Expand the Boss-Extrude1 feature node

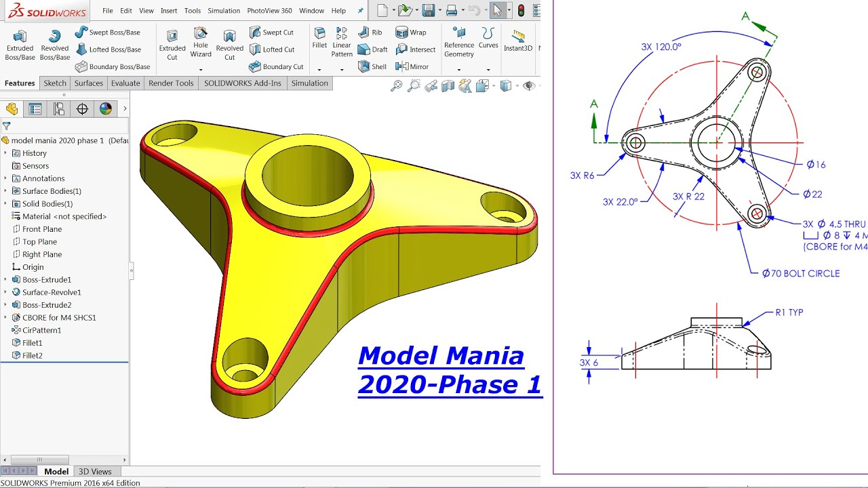click(5, 280)
